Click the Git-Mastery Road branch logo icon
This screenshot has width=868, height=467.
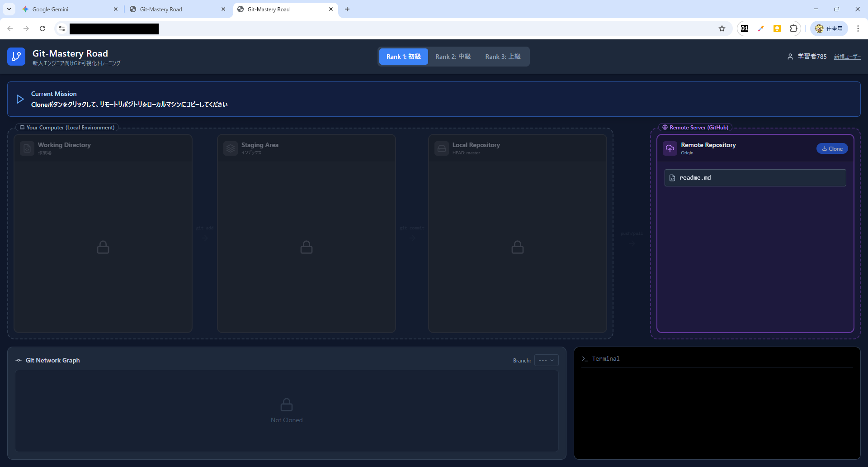[16, 57]
